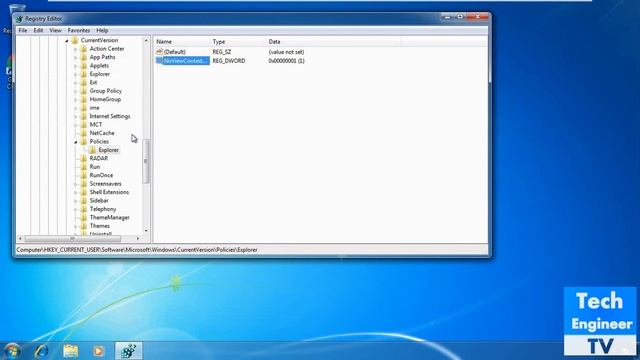Expand the Screensavers key
Image resolution: width=640 pixels, height=360 pixels.
click(76, 184)
